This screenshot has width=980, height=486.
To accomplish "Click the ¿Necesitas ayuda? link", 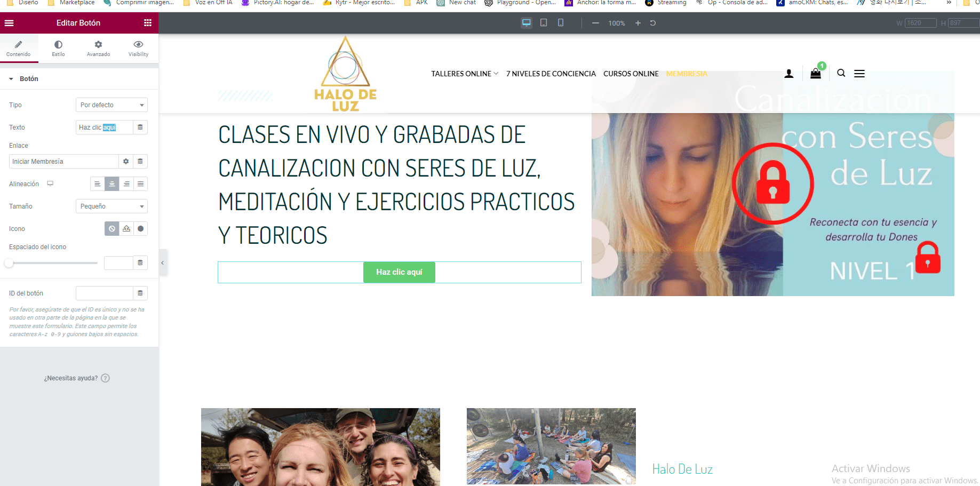I will coord(76,378).
